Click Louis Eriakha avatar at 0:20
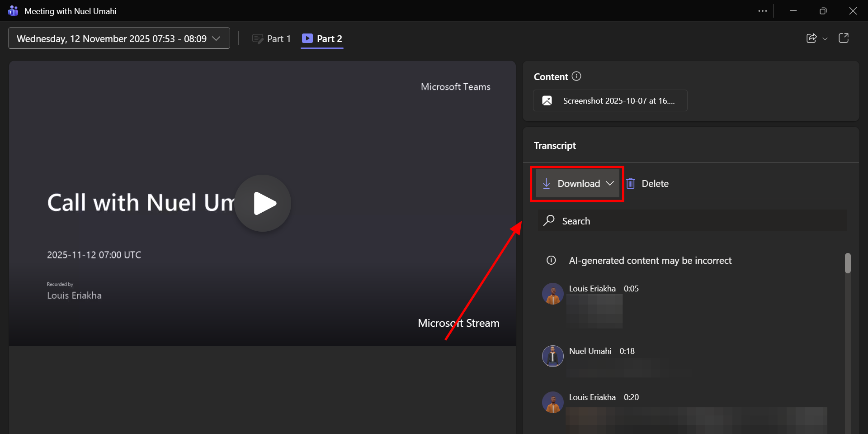 pyautogui.click(x=553, y=402)
